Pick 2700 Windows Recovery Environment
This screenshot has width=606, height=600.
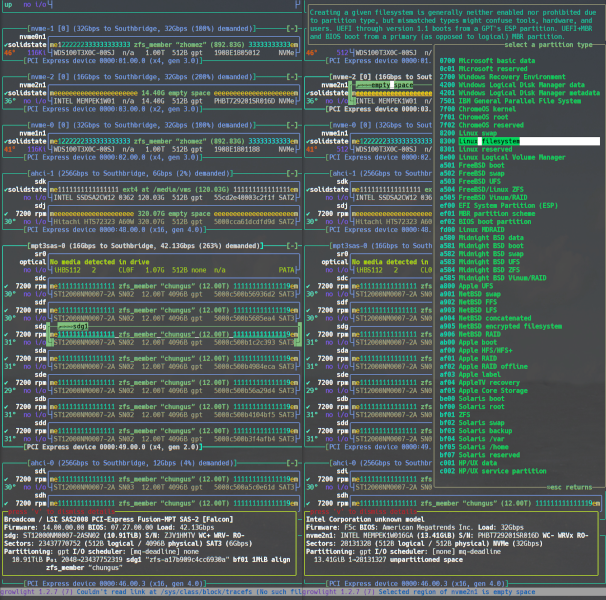coord(502,77)
